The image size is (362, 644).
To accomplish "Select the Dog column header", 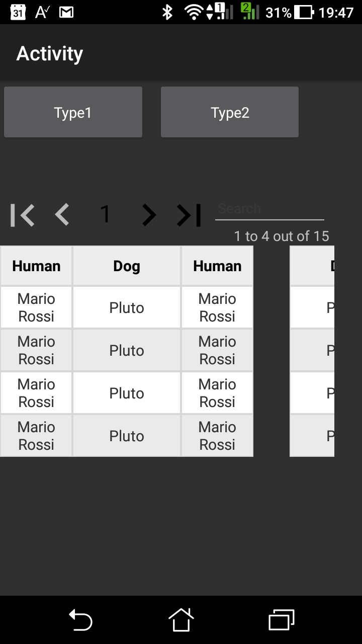I will click(127, 266).
